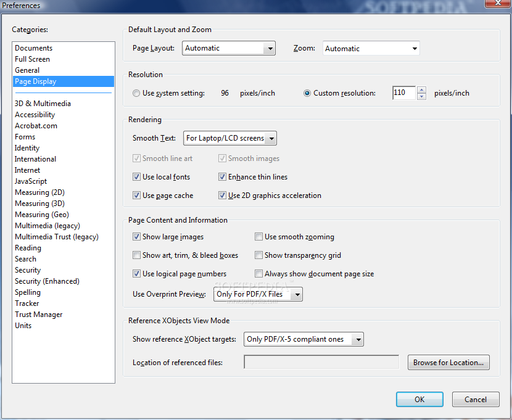Open Internet category
512x420 pixels.
[27, 170]
